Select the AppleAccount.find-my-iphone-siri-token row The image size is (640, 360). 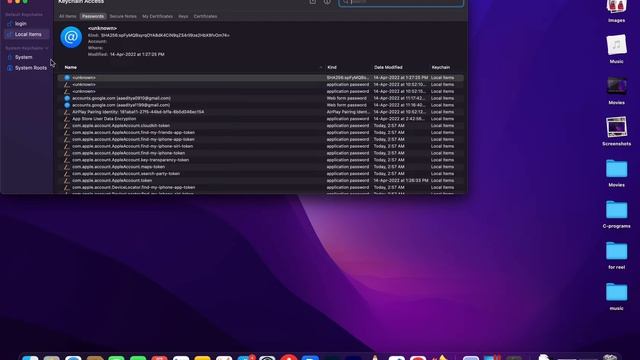pos(260,146)
